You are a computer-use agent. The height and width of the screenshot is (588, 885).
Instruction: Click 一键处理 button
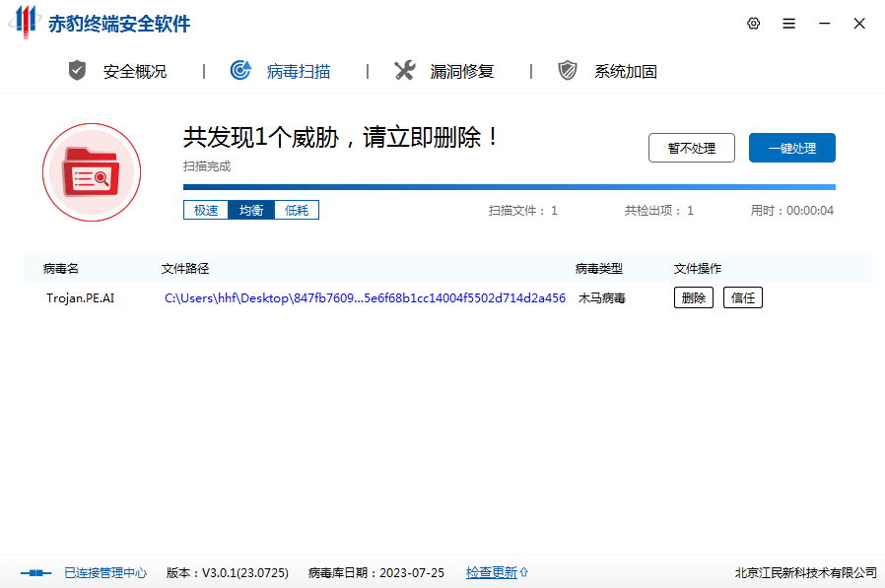(792, 148)
